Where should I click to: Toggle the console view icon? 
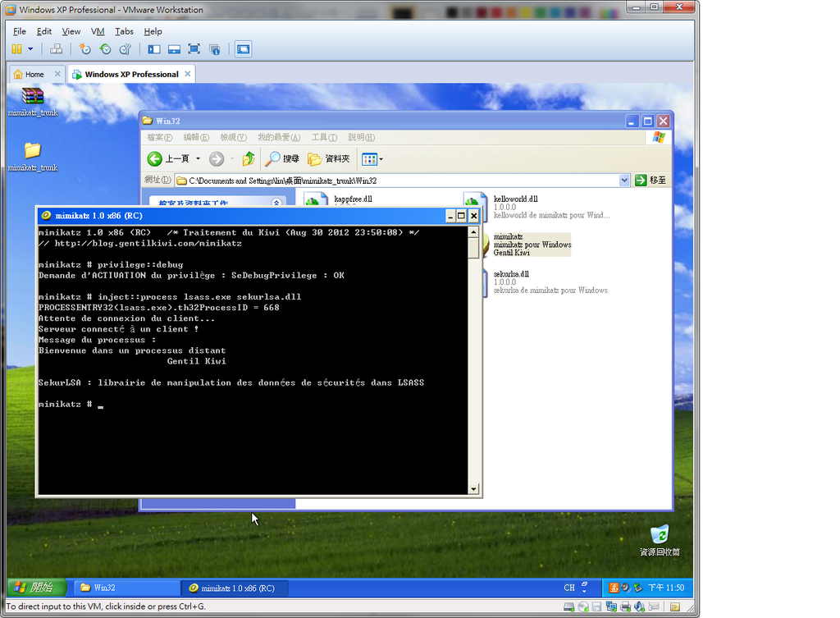pos(243,49)
